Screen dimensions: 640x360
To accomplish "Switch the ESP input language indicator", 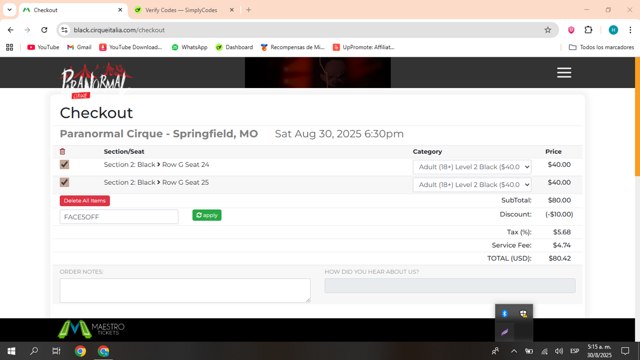I will [x=575, y=351].
